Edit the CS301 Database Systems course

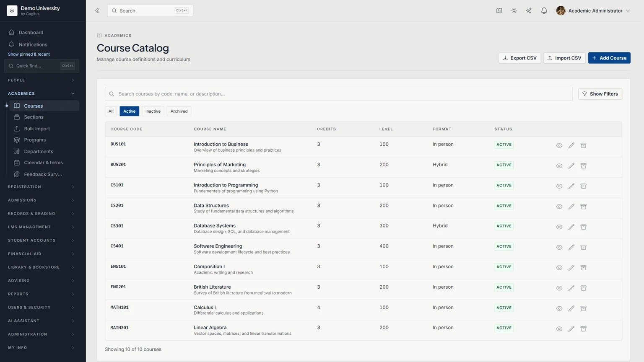point(571,227)
